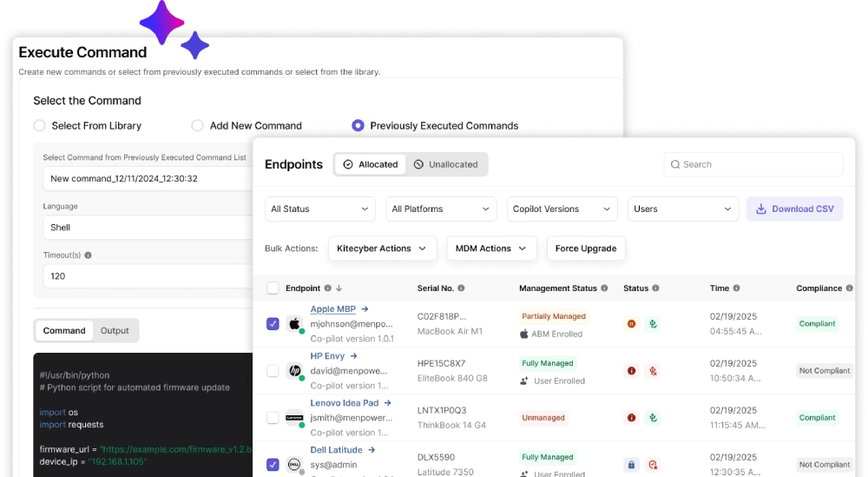Click the serial number HPE15C8X7
The image size is (868, 477).
[441, 363]
